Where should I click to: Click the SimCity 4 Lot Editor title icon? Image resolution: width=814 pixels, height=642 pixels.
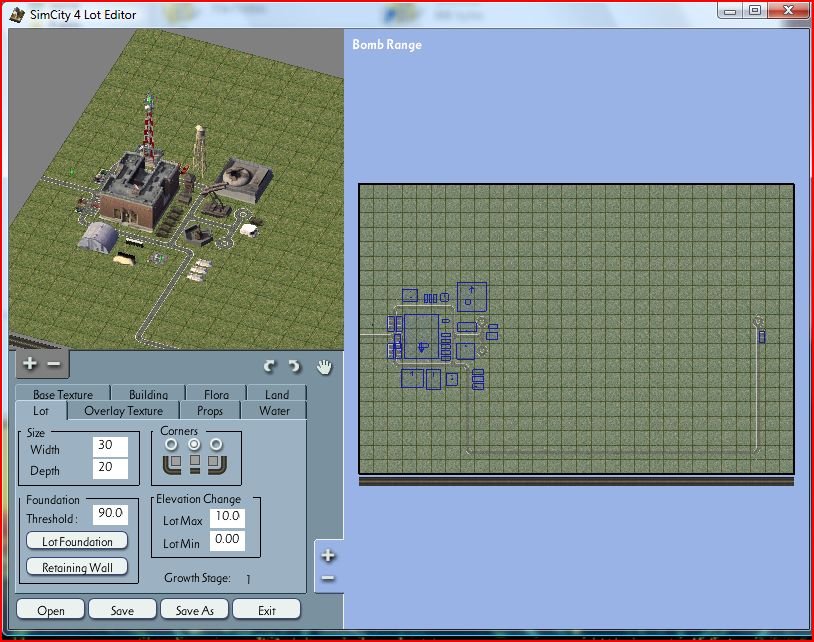coord(17,15)
